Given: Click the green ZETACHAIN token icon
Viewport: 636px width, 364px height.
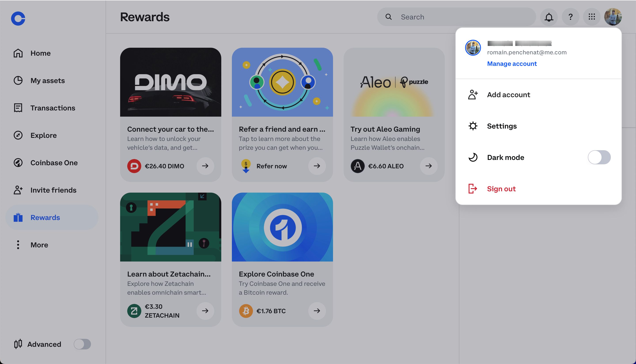Looking at the screenshot, I should (134, 311).
